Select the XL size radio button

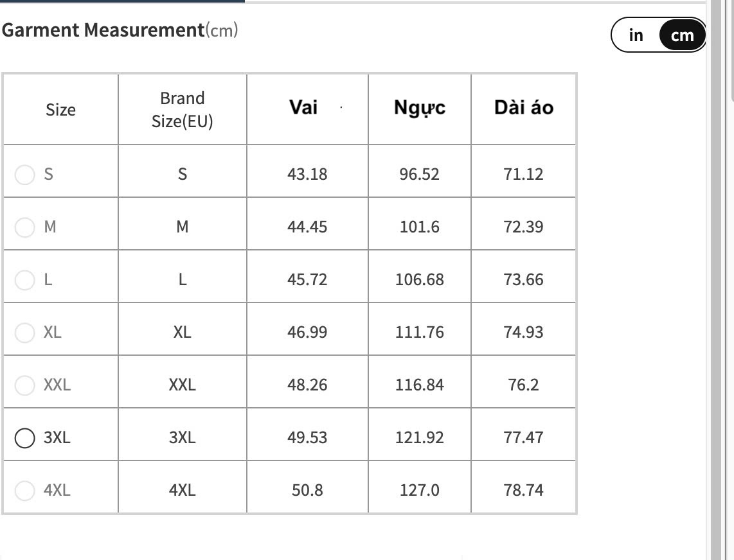point(24,332)
